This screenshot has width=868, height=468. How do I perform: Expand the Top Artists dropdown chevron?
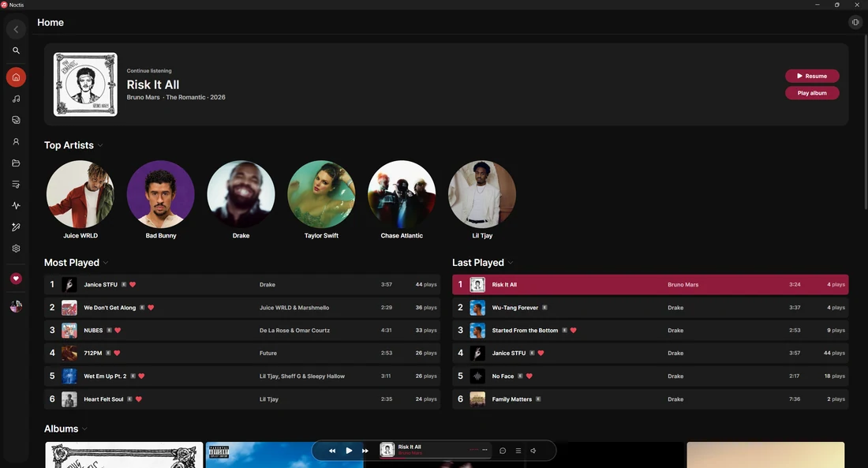pos(100,146)
